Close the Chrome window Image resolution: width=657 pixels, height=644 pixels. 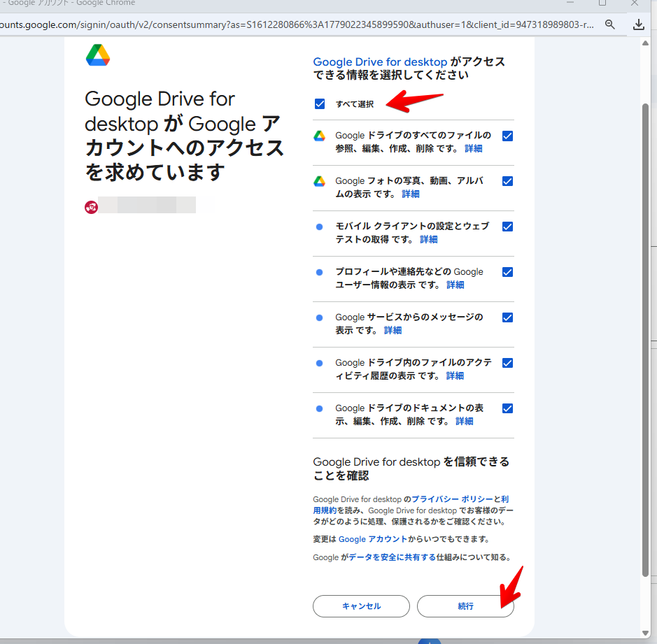tap(635, 3)
